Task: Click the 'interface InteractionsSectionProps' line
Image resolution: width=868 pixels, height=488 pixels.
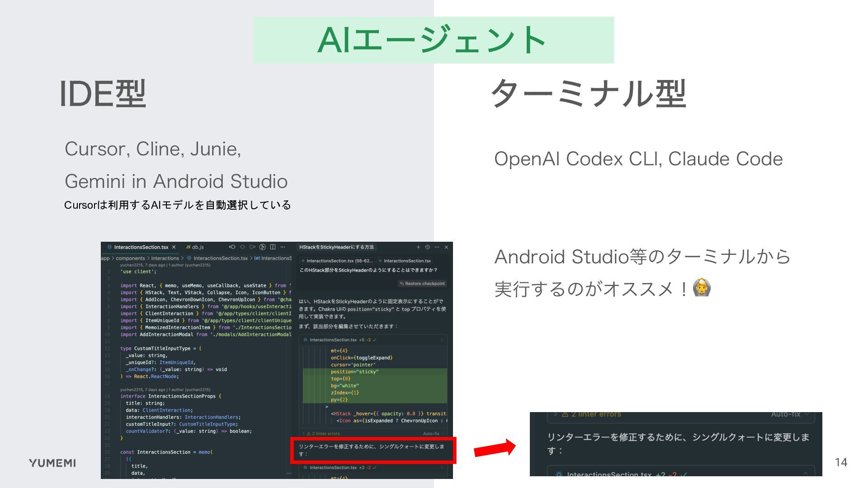Action: (x=170, y=396)
